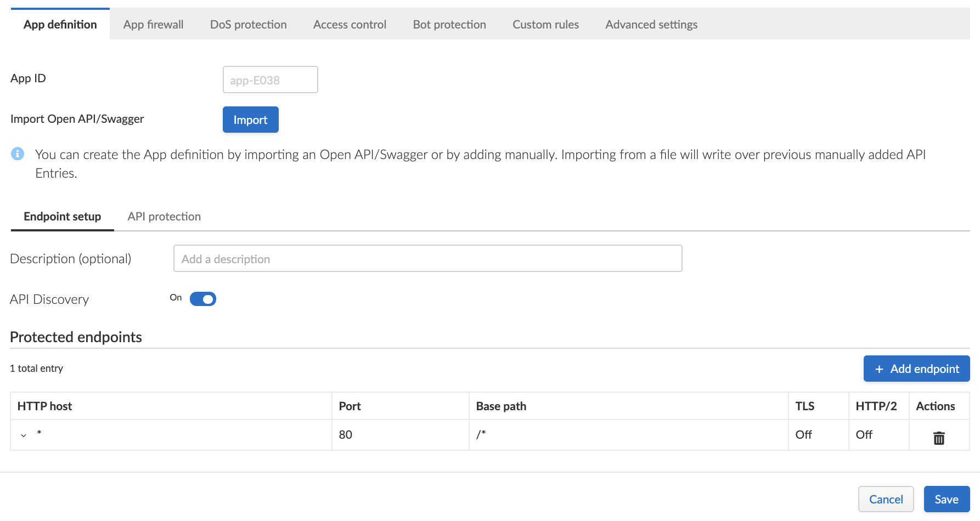Delete the * endpoint with trash icon
The image size is (980, 521).
(939, 438)
